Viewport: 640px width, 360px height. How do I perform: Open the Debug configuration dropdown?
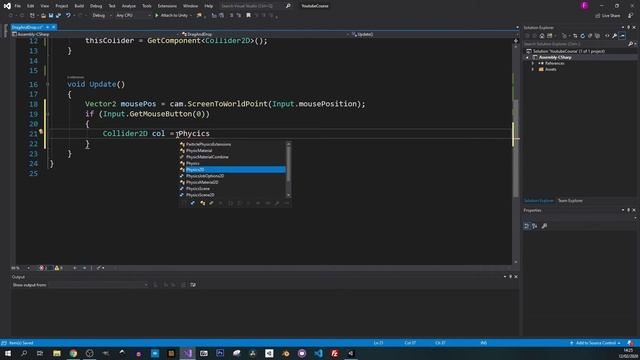coord(102,16)
